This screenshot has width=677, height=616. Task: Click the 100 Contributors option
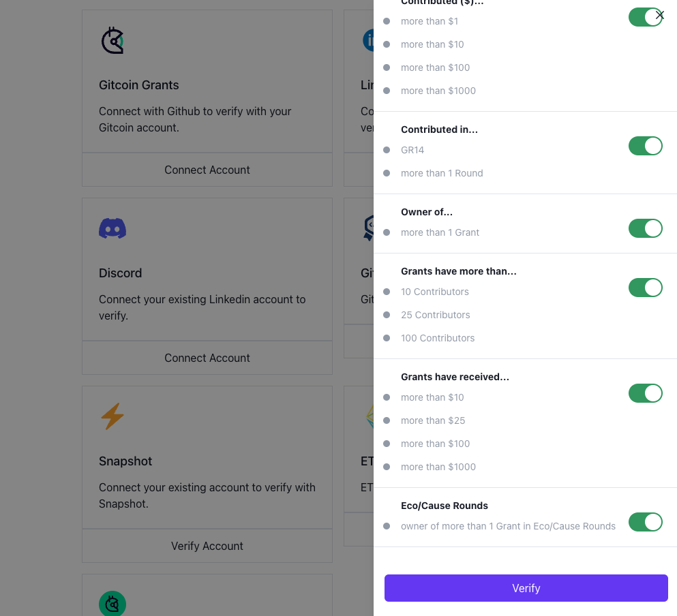pyautogui.click(x=438, y=338)
